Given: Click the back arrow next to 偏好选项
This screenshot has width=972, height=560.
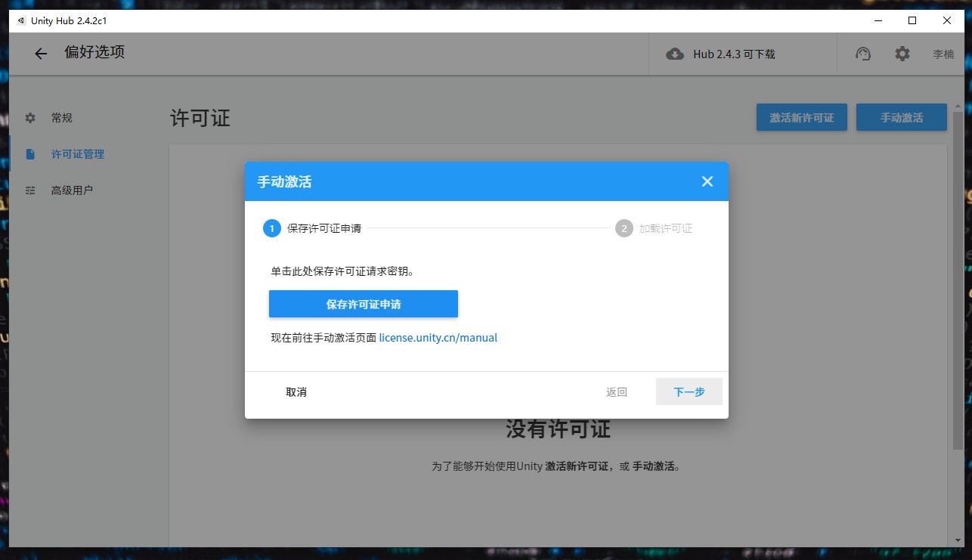Looking at the screenshot, I should (x=41, y=54).
